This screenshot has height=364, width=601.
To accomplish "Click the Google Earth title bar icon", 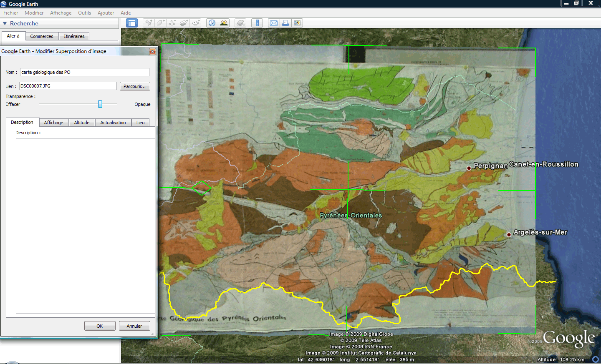I will (4, 4).
